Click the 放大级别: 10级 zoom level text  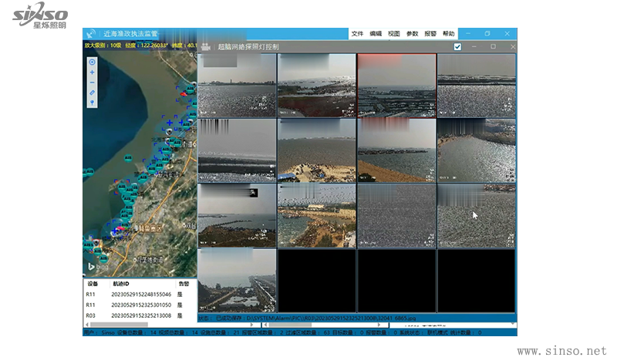(103, 45)
